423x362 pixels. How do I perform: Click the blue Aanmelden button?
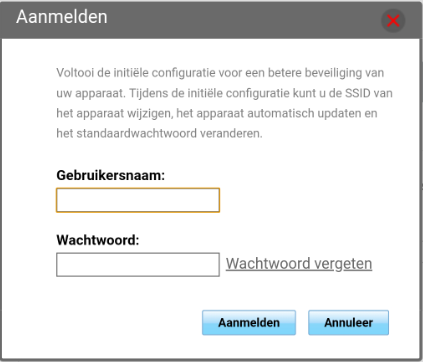[249, 322]
